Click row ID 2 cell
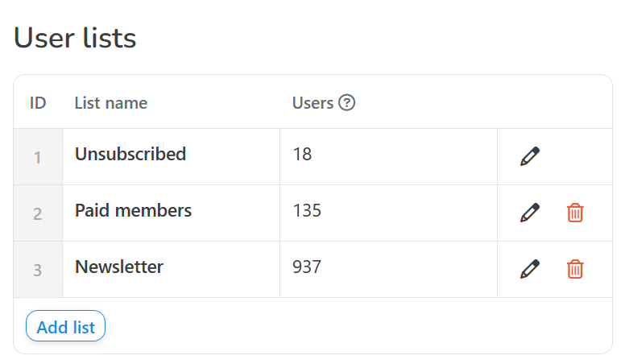This screenshot has width=625, height=364. [38, 213]
